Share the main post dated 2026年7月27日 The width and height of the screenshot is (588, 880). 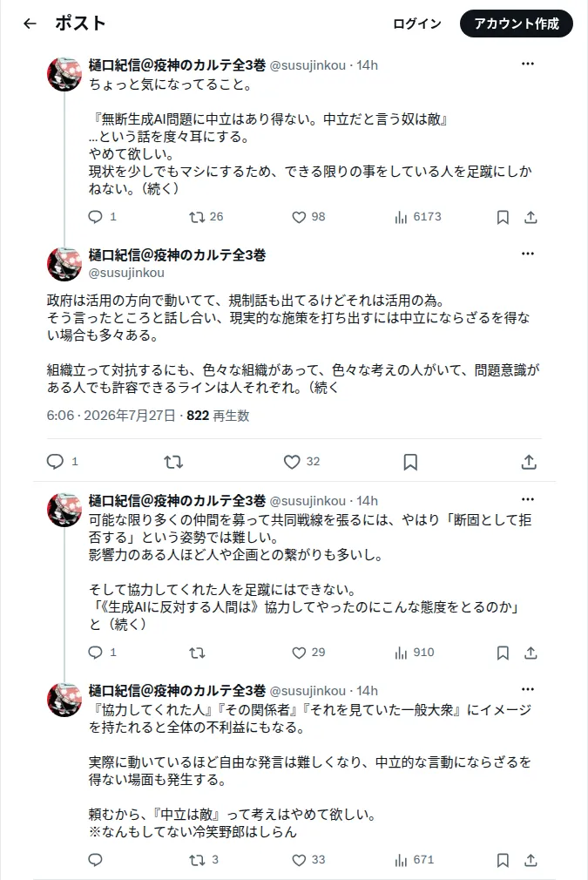[529, 462]
